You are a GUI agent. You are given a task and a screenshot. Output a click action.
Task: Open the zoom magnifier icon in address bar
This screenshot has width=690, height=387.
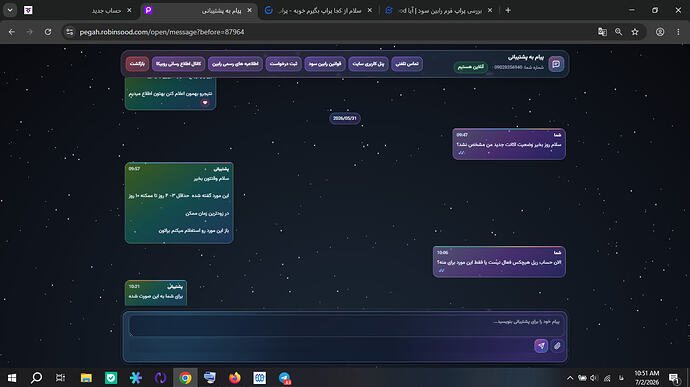tap(619, 32)
